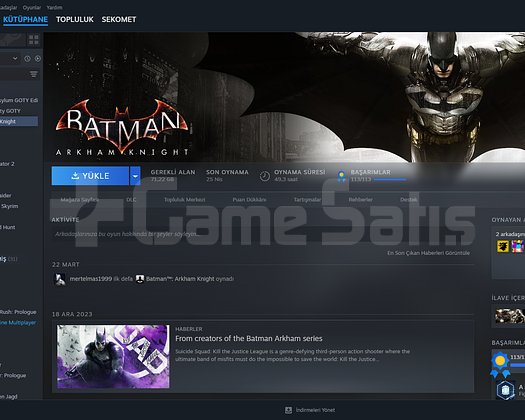The height and width of the screenshot is (420, 525).
Task: Click the GEREKLİ ALAN 71.22 GB text
Action: pyautogui.click(x=173, y=176)
